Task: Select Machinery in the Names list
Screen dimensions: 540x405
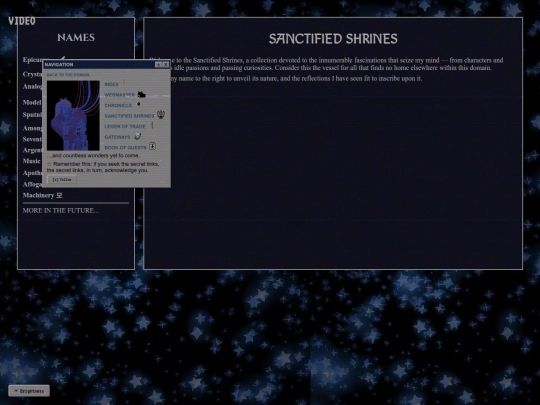Action: [x=38, y=195]
